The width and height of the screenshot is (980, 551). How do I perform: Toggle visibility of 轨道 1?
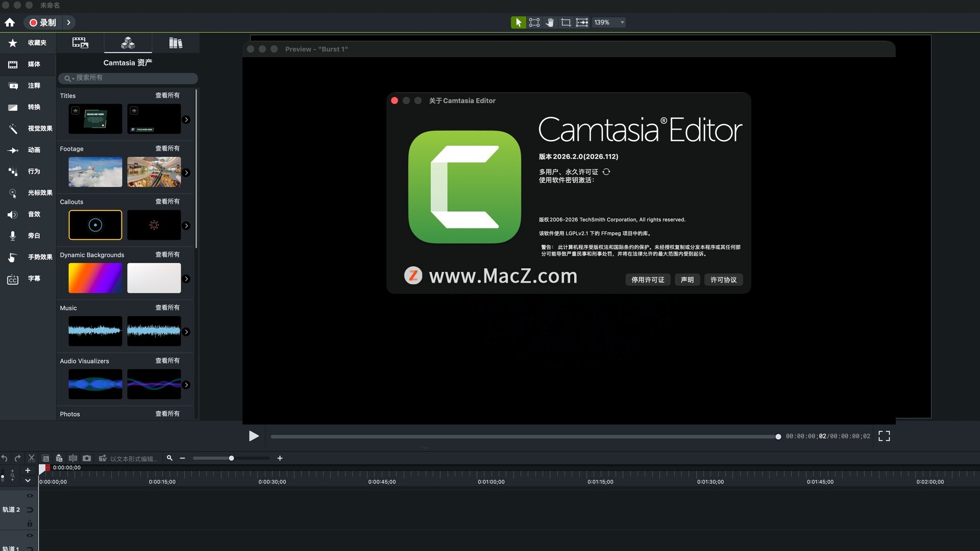click(x=30, y=535)
